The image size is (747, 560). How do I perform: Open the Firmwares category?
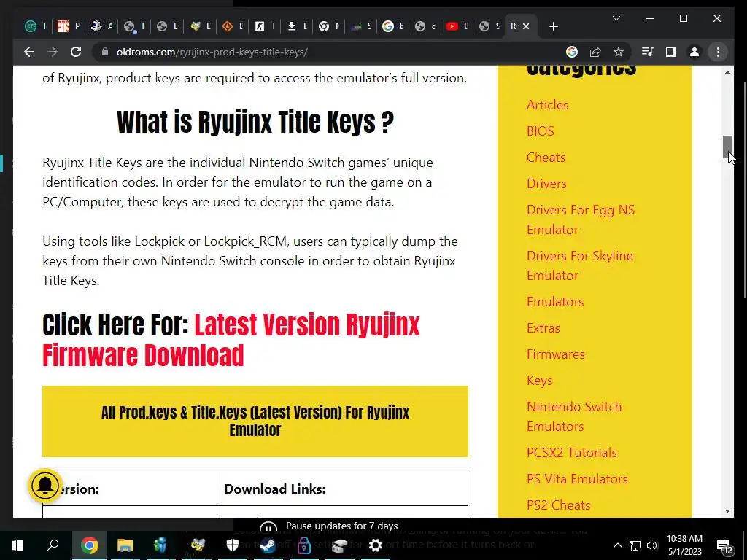tap(555, 354)
